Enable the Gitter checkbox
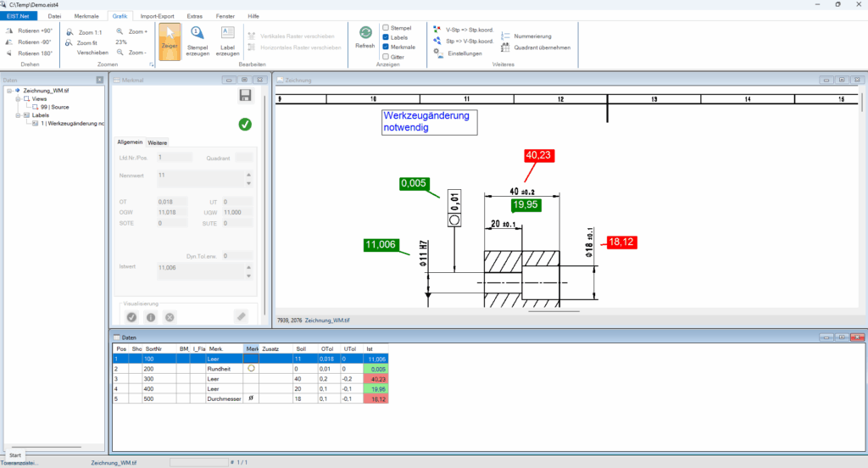The width and height of the screenshot is (868, 468). point(386,57)
